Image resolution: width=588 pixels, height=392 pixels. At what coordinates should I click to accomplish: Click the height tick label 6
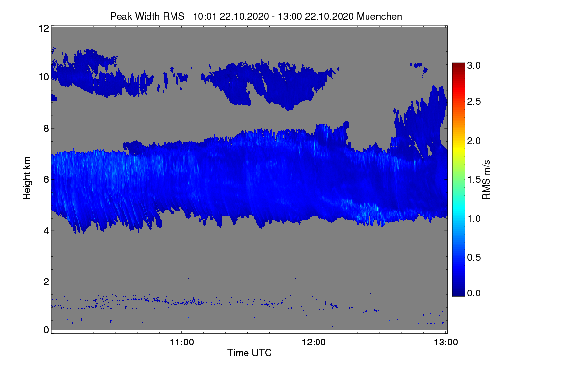46,179
